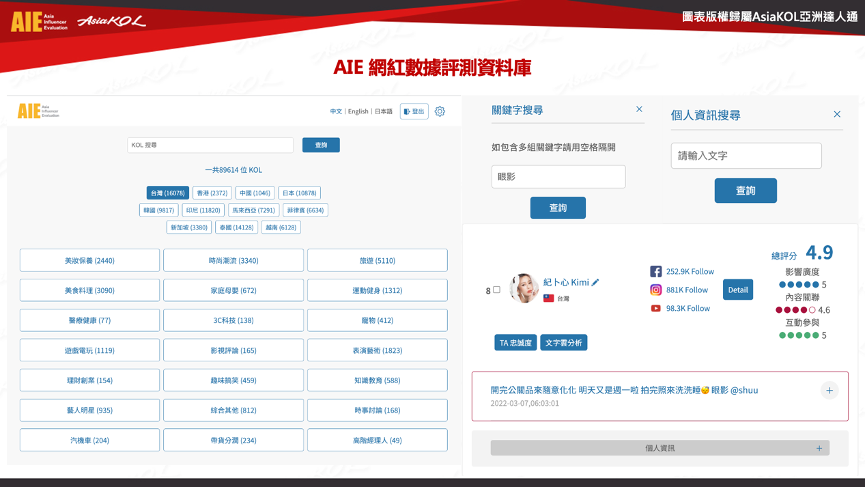Screen dimensions: 866x487
Task: Select the 馬來西亞 (7291) region tab
Action: coord(254,210)
